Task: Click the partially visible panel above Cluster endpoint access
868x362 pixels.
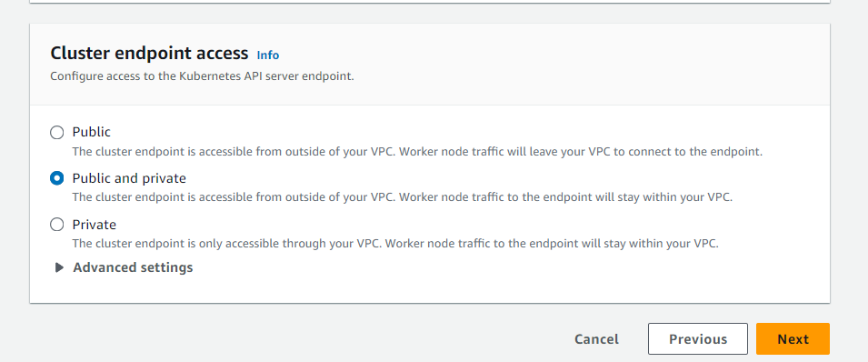Action: (x=430, y=2)
